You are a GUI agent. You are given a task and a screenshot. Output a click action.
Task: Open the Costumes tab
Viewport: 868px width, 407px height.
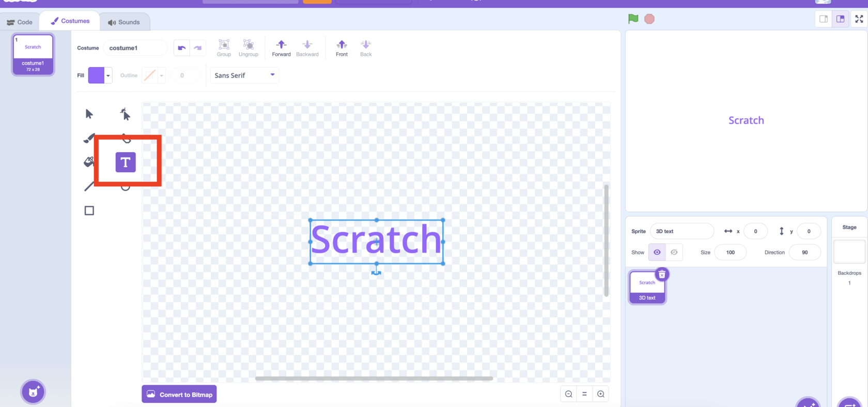[x=70, y=21]
